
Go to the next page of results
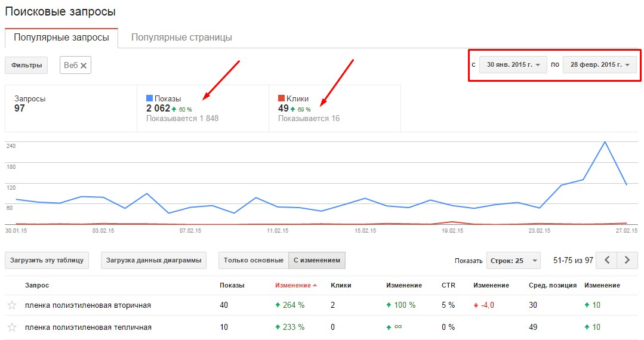627,260
